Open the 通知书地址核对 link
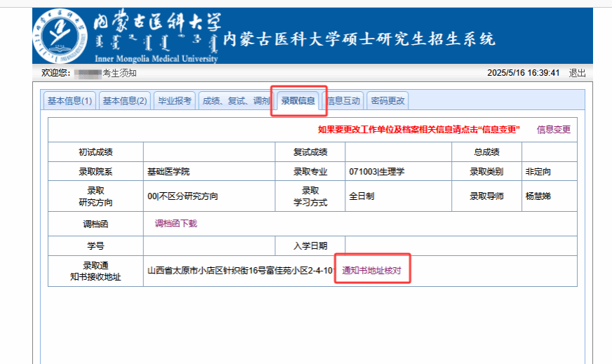This screenshot has width=612, height=364. pos(372,270)
